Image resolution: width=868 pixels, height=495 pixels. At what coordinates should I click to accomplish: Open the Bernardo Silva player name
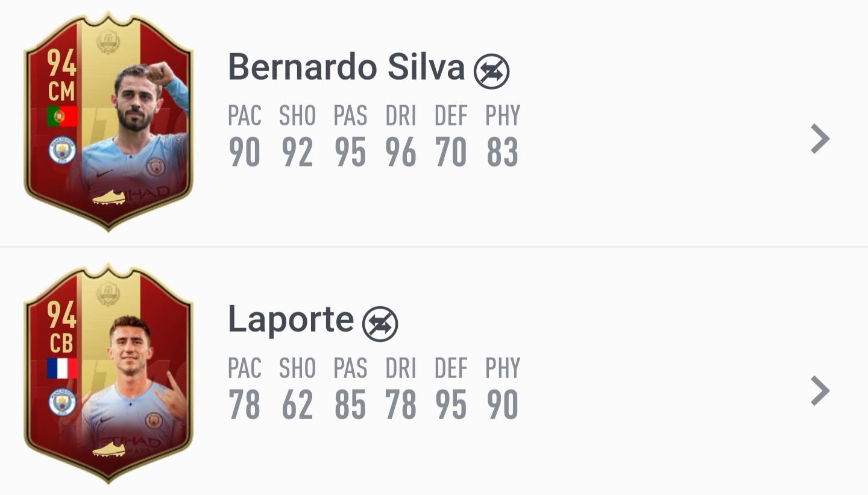click(x=346, y=67)
